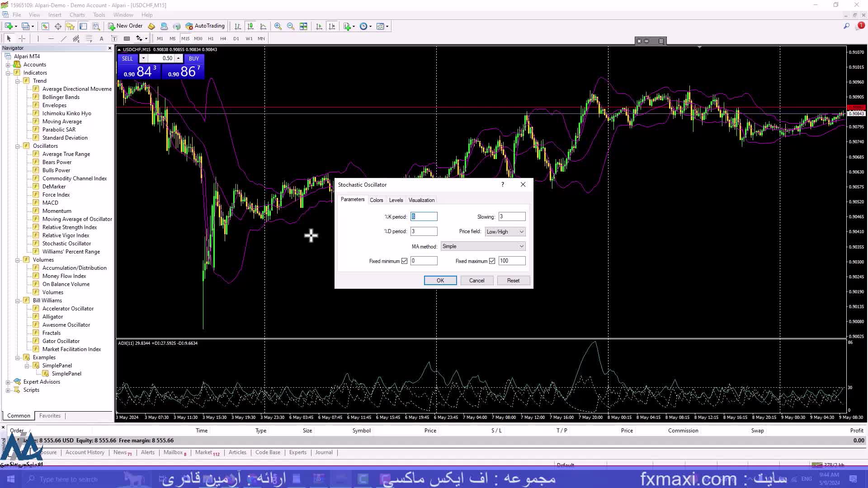Select the draw trendline tool
Screen dimensions: 868x488
(x=63, y=38)
